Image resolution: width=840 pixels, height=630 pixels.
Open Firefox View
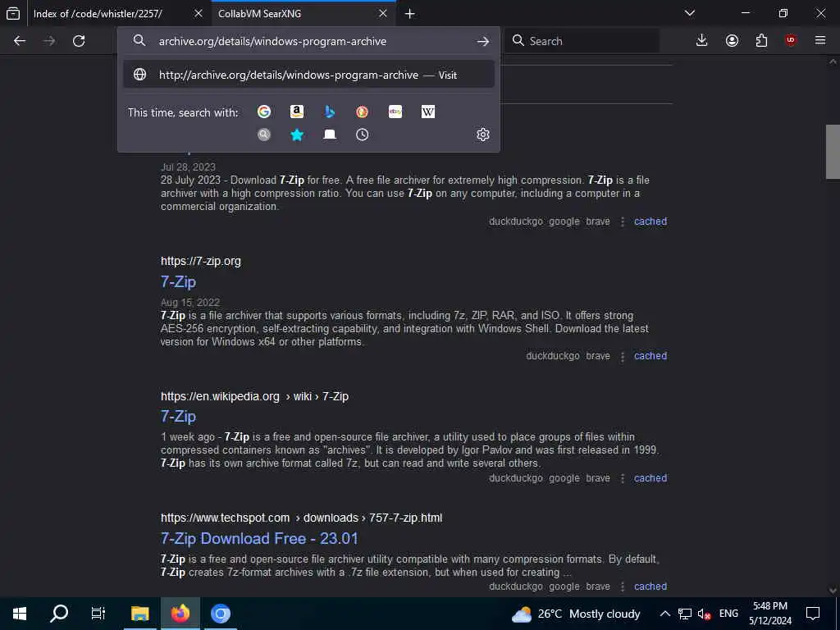point(13,13)
